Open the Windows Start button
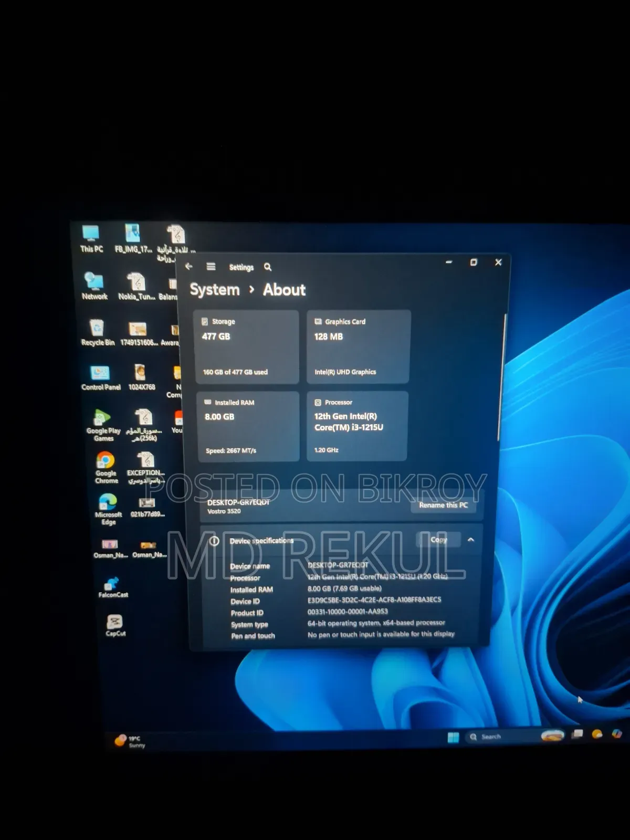 click(x=453, y=737)
